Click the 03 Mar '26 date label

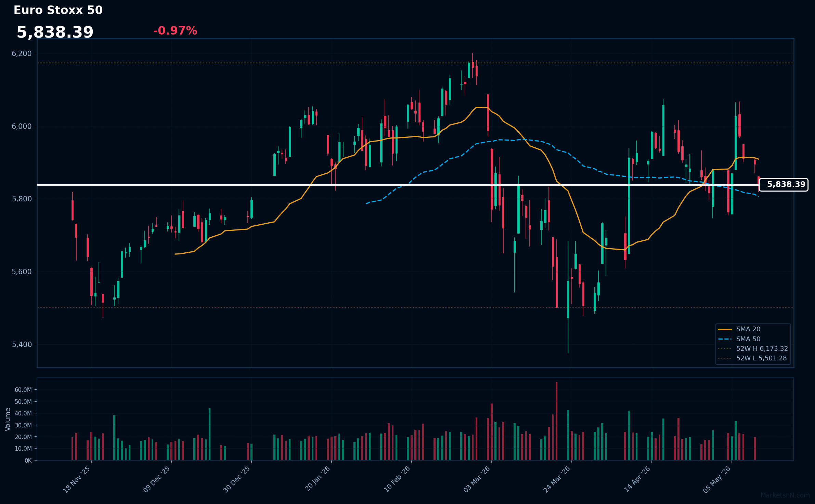(477, 479)
